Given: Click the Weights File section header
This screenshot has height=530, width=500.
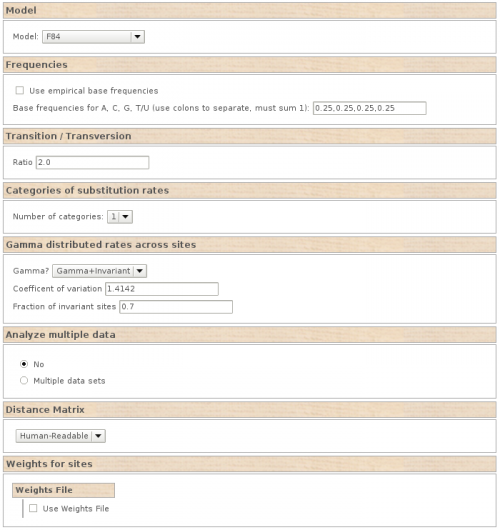Looking at the screenshot, I should (x=64, y=490).
